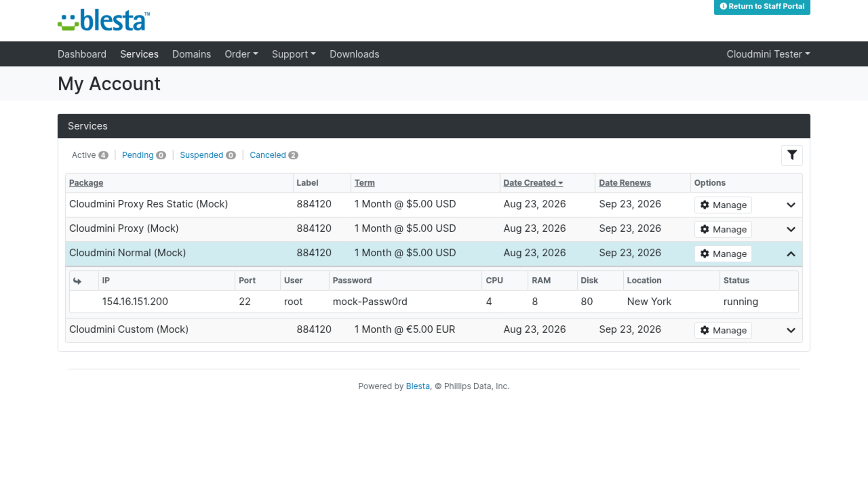Expand Cloudmini Proxy (Mock) row details

pos(791,230)
